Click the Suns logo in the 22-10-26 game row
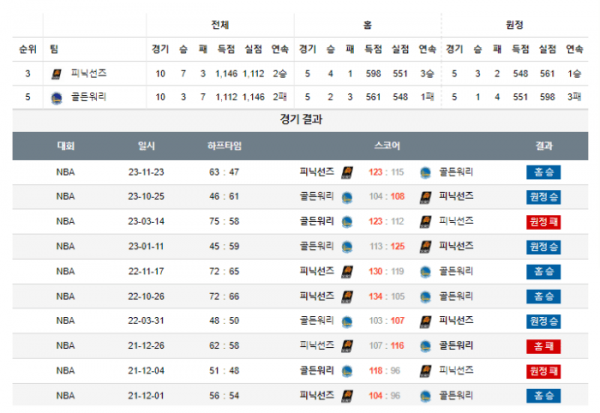The image size is (600, 413). click(347, 297)
